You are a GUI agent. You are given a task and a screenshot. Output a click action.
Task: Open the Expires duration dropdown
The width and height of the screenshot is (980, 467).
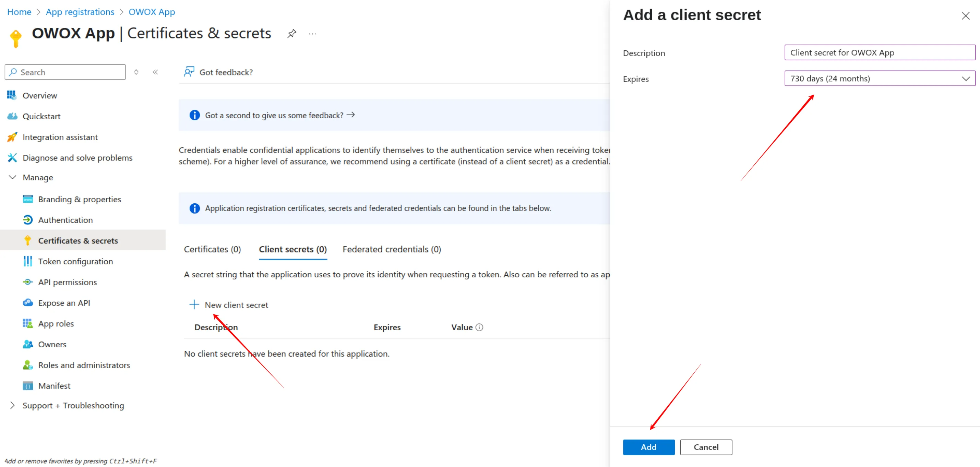966,79
